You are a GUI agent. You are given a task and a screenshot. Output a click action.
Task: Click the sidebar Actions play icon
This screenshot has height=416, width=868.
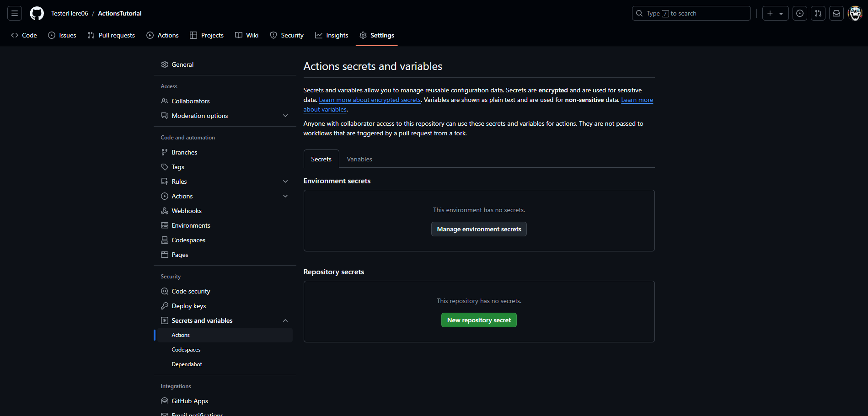pos(165,196)
